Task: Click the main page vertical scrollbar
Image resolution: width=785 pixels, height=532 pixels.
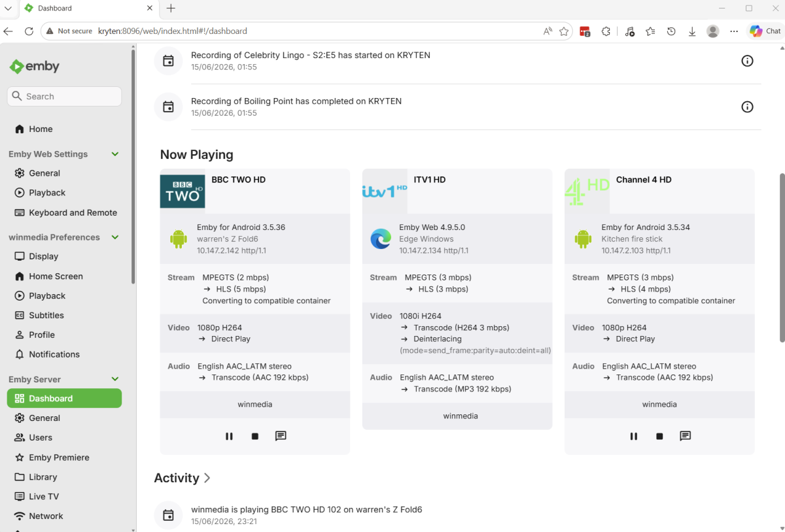Action: [782, 258]
